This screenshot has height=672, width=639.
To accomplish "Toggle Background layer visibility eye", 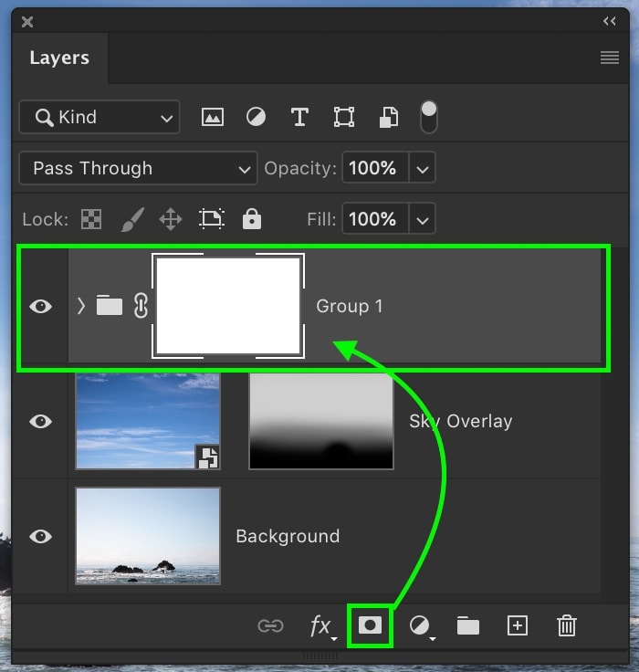I will 40,537.
